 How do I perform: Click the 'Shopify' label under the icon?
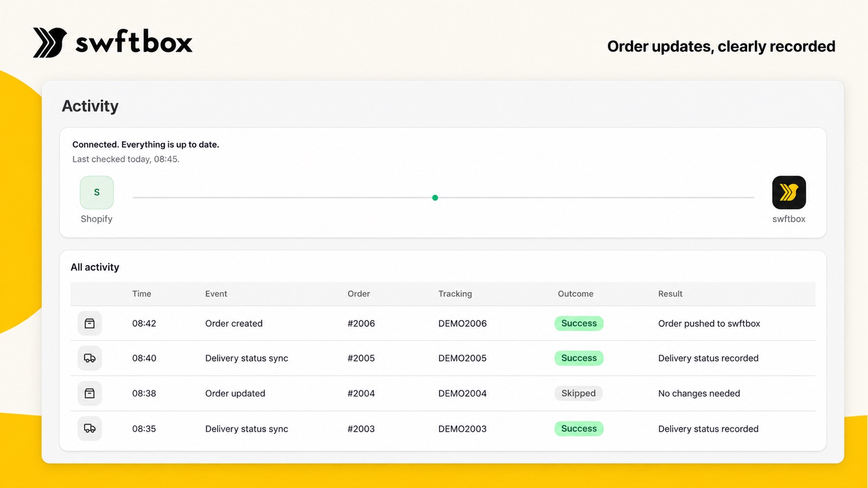coord(97,219)
